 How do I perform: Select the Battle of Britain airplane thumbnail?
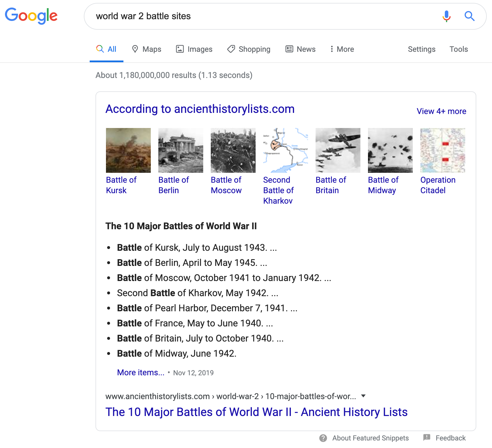pyautogui.click(x=338, y=150)
